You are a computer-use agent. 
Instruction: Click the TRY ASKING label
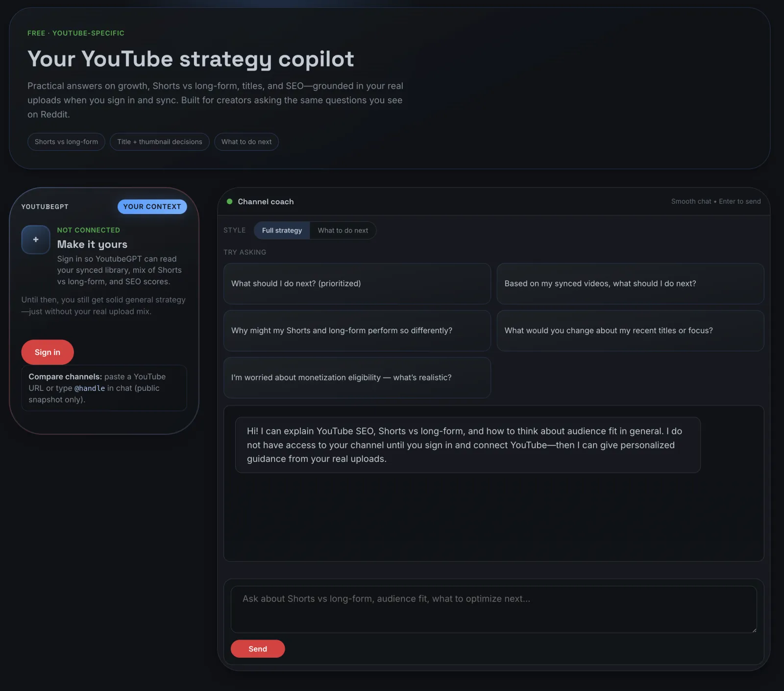click(x=245, y=252)
